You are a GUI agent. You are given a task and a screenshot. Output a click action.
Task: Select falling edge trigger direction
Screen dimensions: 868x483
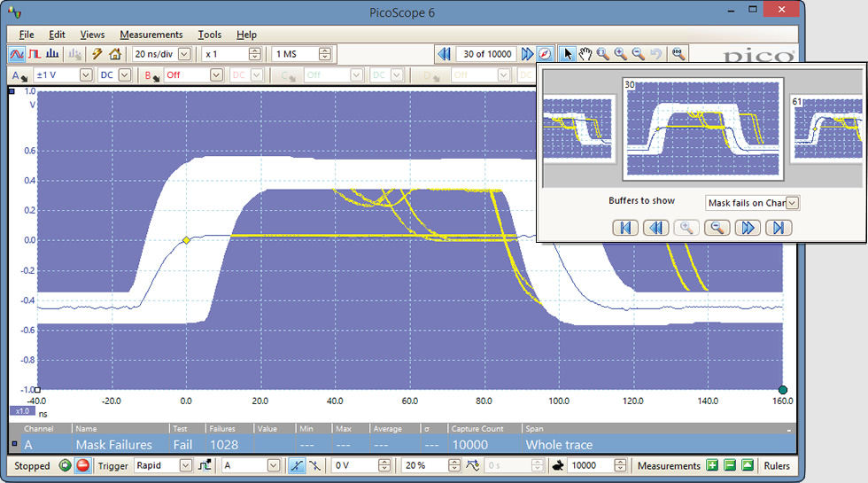(x=315, y=465)
